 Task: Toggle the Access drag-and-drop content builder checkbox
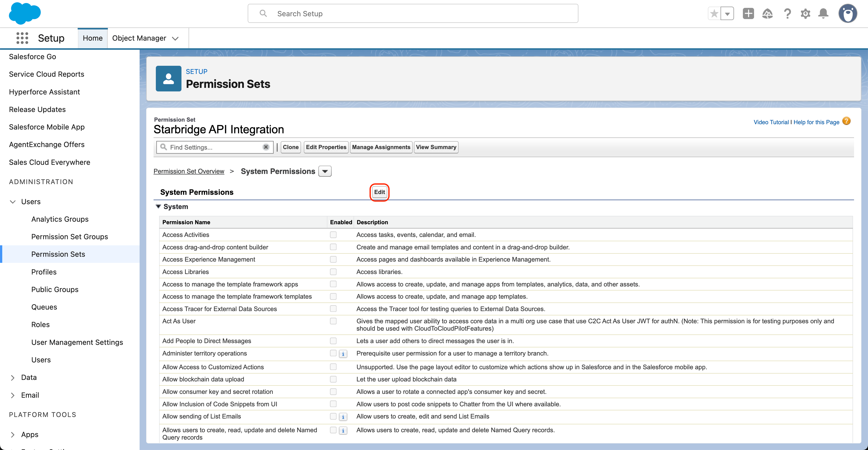(333, 247)
